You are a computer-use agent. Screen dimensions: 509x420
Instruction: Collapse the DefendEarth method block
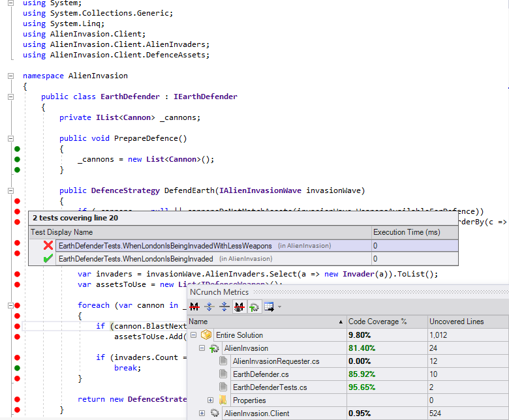tap(10, 190)
